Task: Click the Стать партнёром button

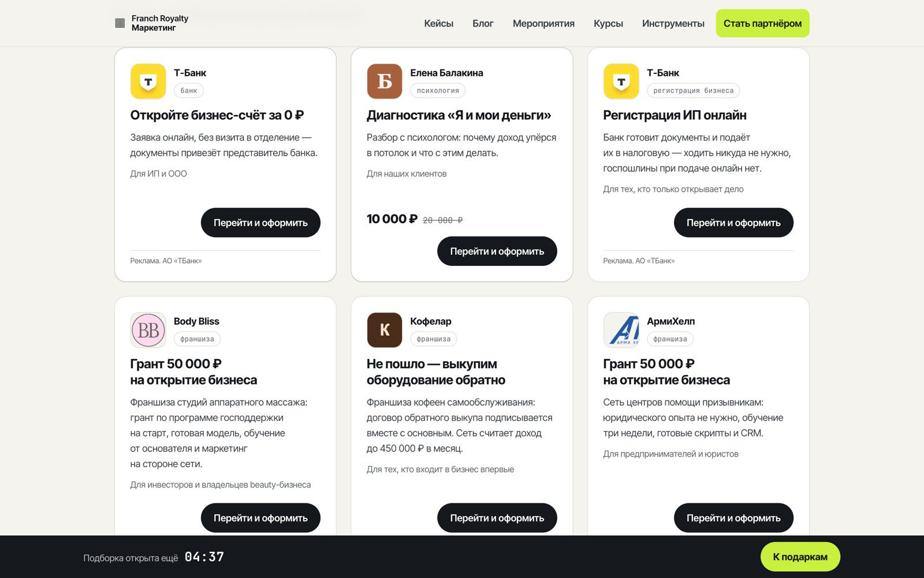Action: (762, 23)
